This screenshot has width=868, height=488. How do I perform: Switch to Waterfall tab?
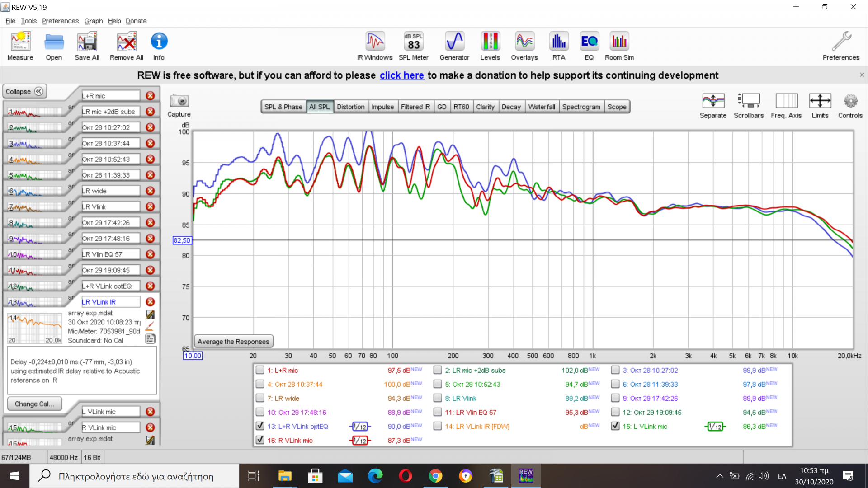coord(542,107)
